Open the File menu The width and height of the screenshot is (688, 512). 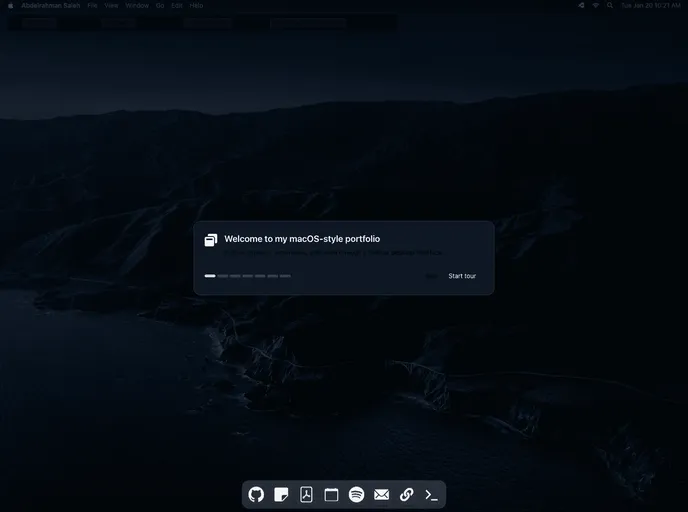pyautogui.click(x=92, y=6)
